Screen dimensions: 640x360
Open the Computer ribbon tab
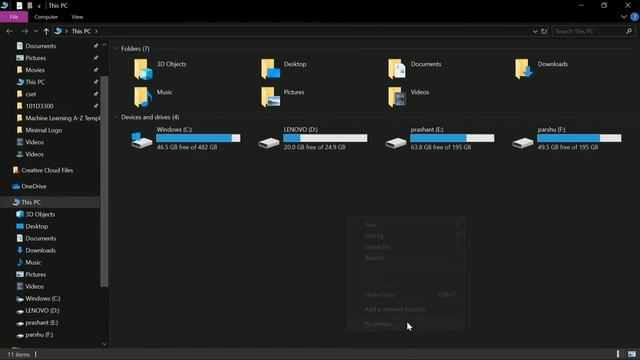(x=46, y=17)
